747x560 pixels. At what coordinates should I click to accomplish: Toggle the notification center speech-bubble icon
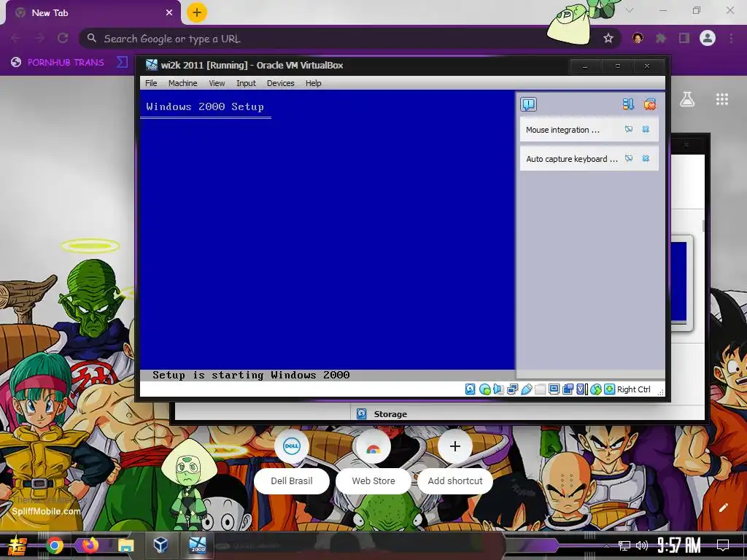pyautogui.click(x=528, y=104)
